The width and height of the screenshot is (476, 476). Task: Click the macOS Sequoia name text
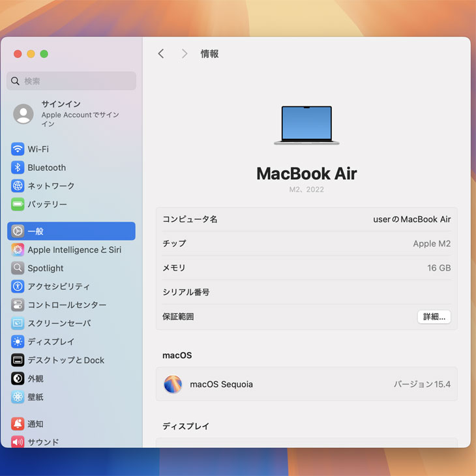coord(221,384)
